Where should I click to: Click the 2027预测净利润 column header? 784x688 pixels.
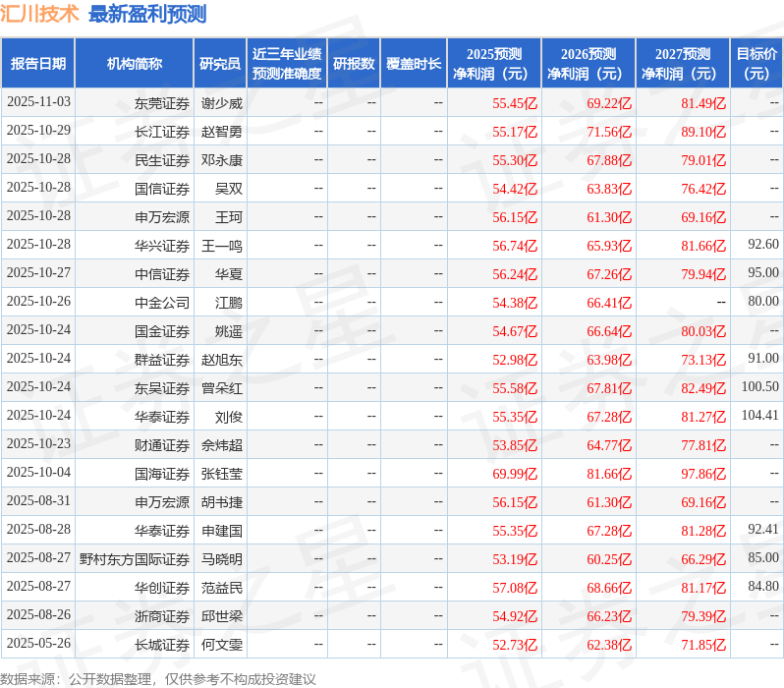click(x=683, y=64)
